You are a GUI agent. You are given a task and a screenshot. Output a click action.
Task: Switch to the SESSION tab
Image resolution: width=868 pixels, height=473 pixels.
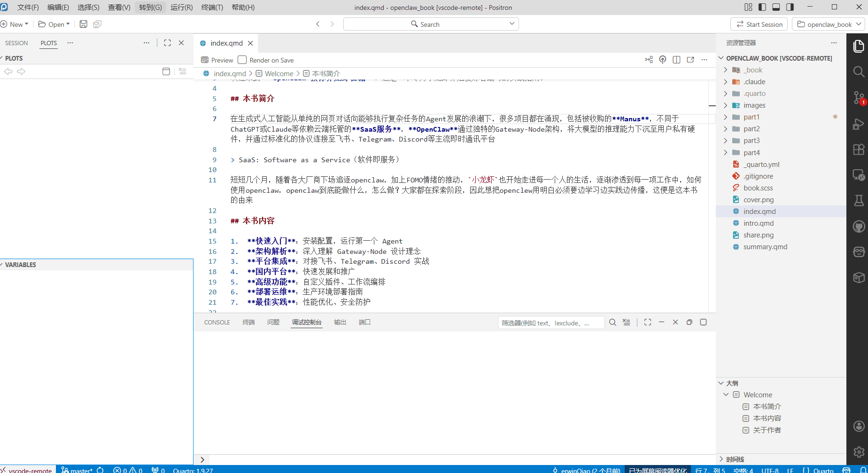16,43
